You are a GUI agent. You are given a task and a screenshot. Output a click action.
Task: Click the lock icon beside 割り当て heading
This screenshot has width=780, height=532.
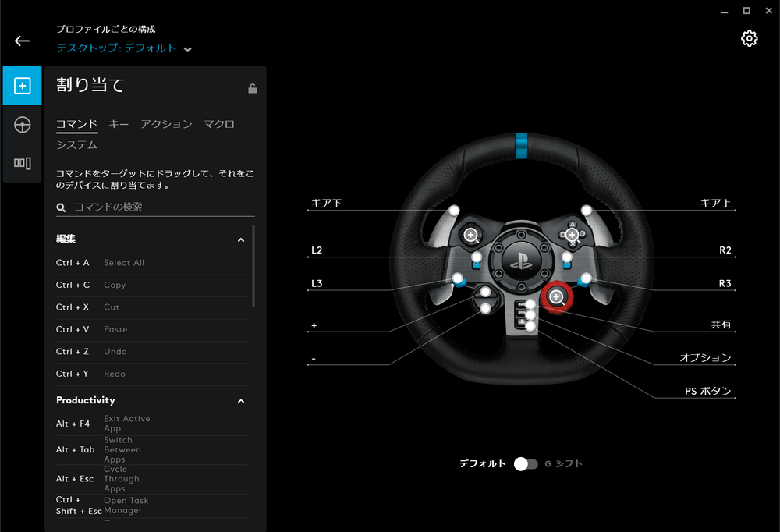pos(253,88)
